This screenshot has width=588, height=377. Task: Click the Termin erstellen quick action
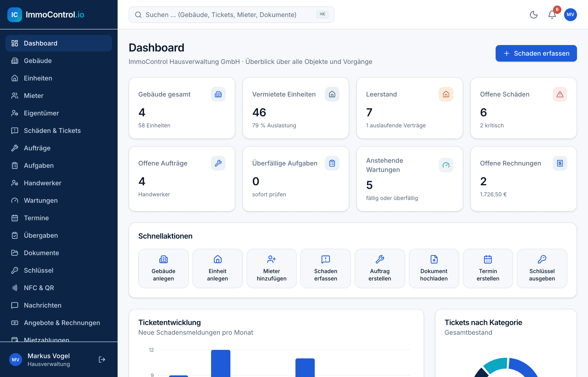pyautogui.click(x=488, y=268)
